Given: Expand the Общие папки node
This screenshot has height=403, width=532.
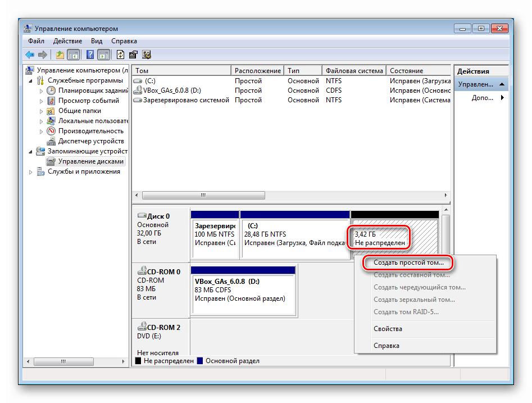Looking at the screenshot, I should (x=41, y=111).
